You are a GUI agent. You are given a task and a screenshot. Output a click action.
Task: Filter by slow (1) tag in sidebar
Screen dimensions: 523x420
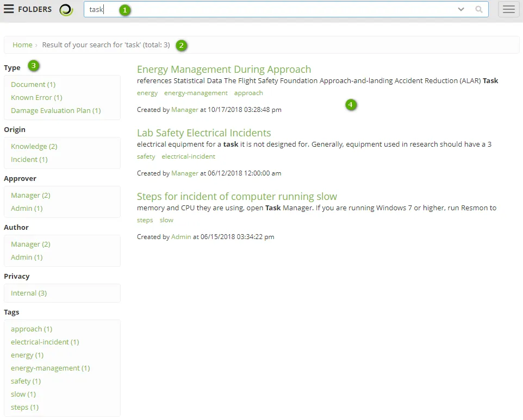tap(23, 394)
